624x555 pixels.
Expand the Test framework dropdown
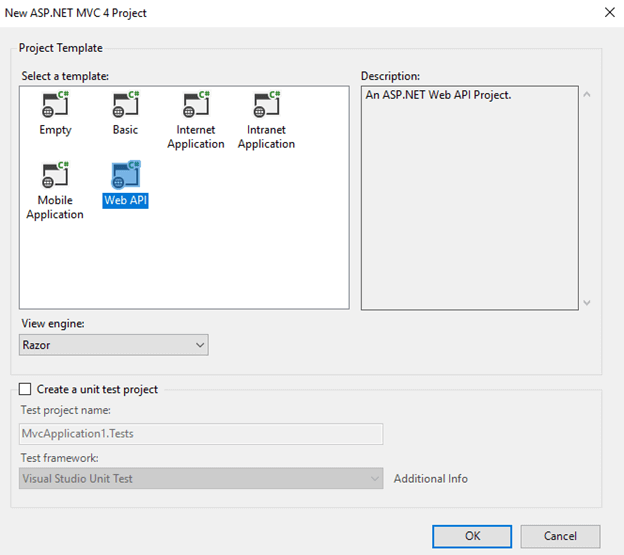point(201,478)
